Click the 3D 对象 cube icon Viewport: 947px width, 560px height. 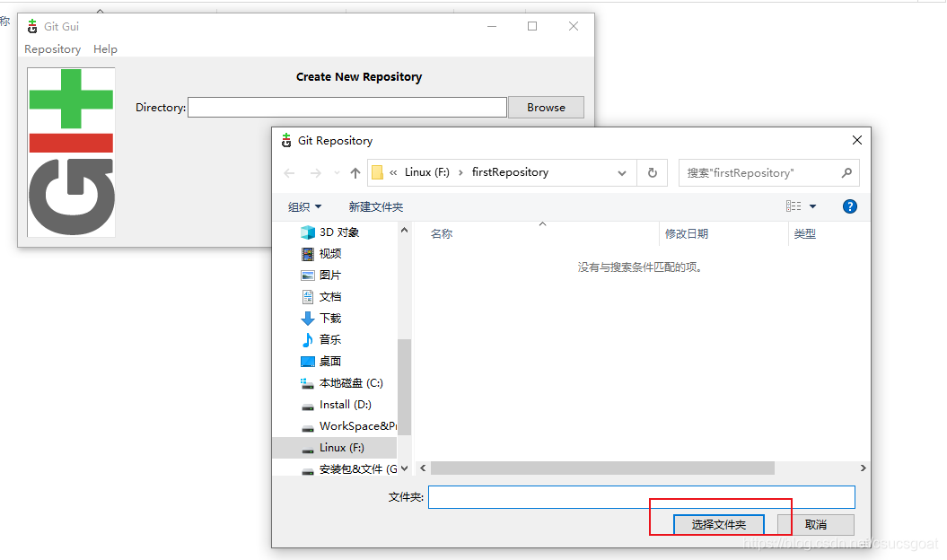(x=308, y=232)
